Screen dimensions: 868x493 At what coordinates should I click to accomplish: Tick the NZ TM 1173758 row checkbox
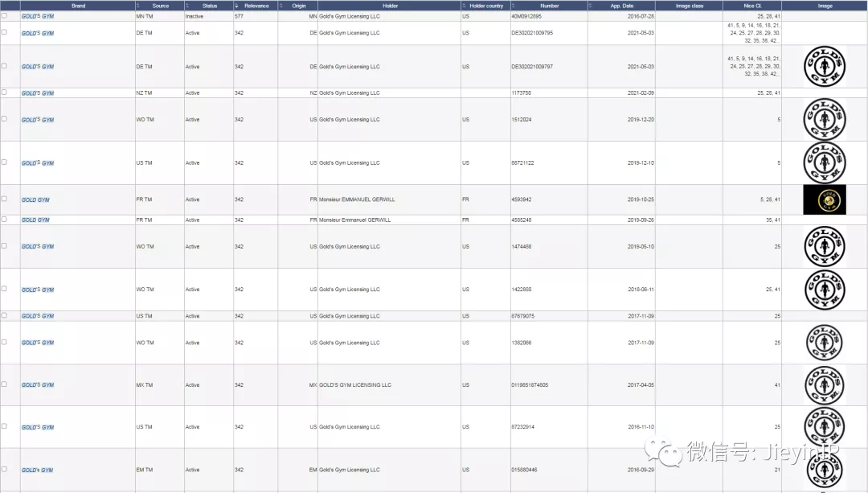pos(5,92)
